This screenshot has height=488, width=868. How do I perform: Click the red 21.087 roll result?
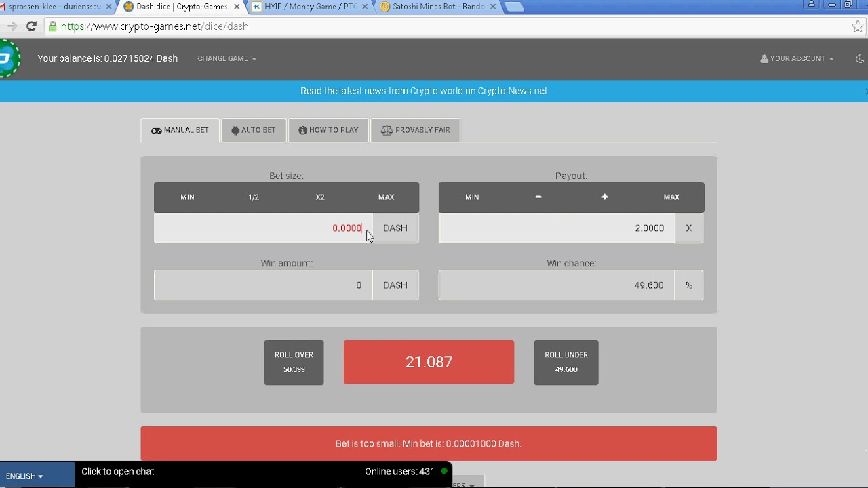(x=429, y=362)
